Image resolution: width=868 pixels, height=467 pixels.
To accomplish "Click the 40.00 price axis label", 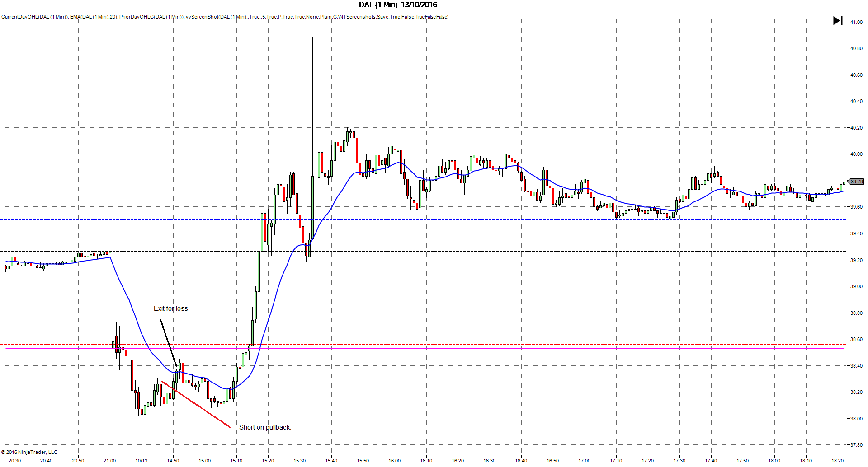I will tap(856, 154).
